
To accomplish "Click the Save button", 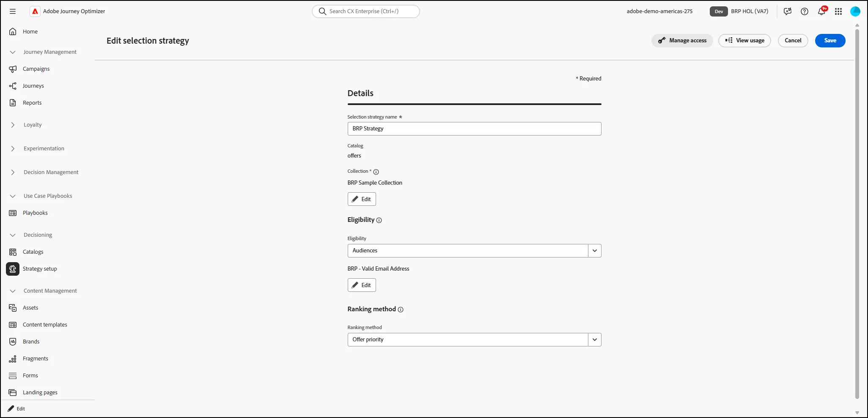I will 830,41.
